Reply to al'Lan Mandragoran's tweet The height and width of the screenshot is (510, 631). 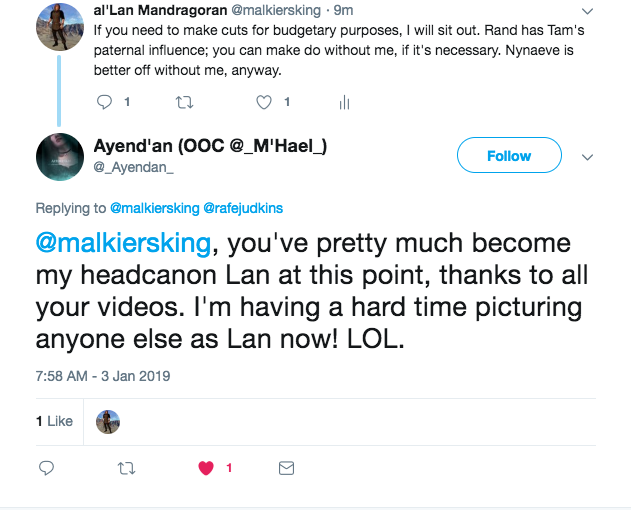click(x=106, y=101)
